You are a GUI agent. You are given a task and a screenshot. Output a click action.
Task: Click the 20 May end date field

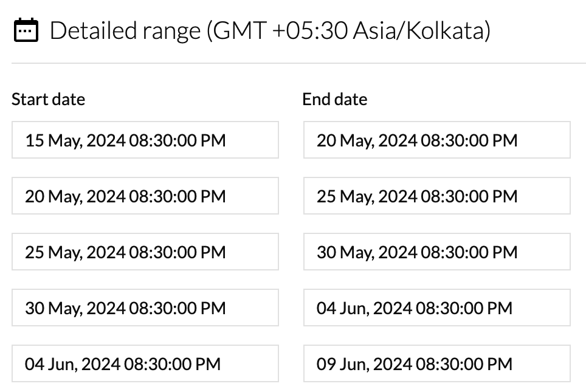click(x=436, y=140)
